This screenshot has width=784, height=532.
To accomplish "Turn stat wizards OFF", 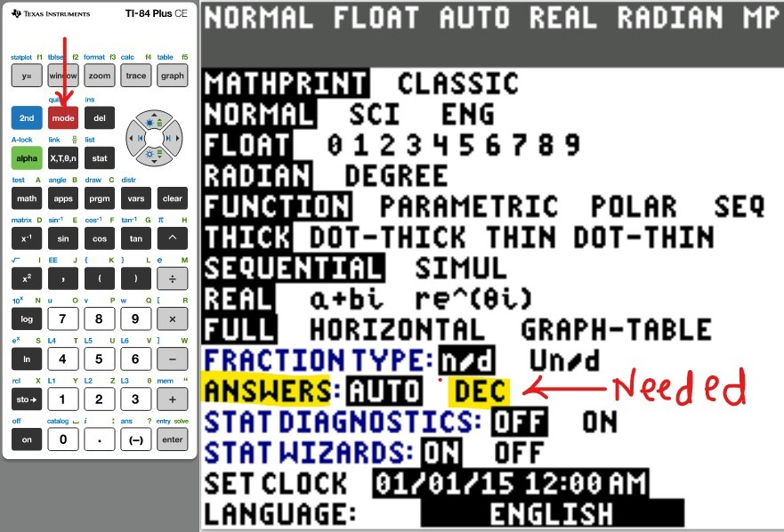I will coord(519,453).
